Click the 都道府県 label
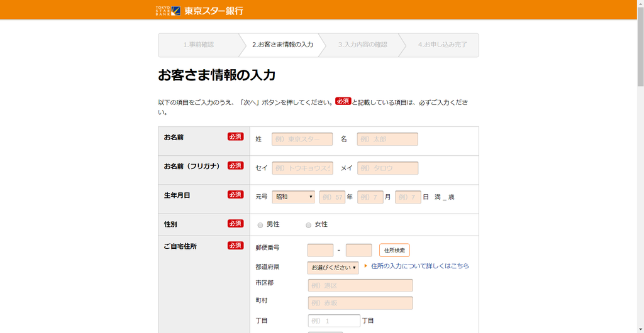 coord(268,267)
